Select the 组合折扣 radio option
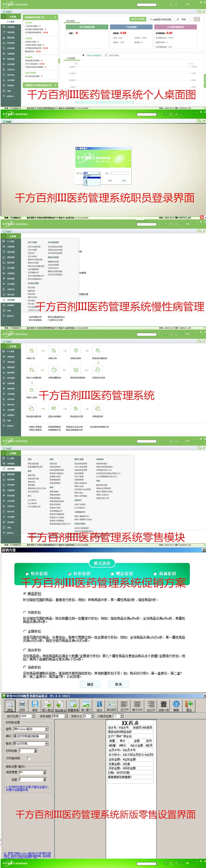This screenshot has width=206, height=868. [x=25, y=650]
